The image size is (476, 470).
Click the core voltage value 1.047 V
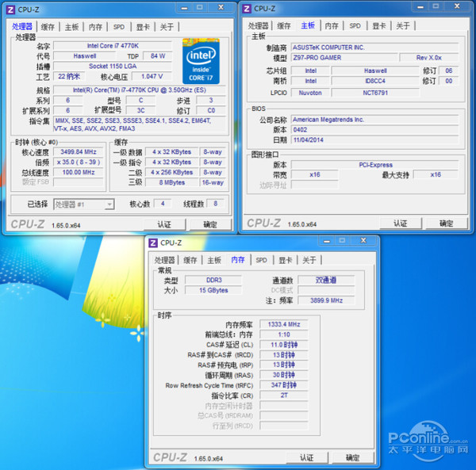[x=152, y=76]
